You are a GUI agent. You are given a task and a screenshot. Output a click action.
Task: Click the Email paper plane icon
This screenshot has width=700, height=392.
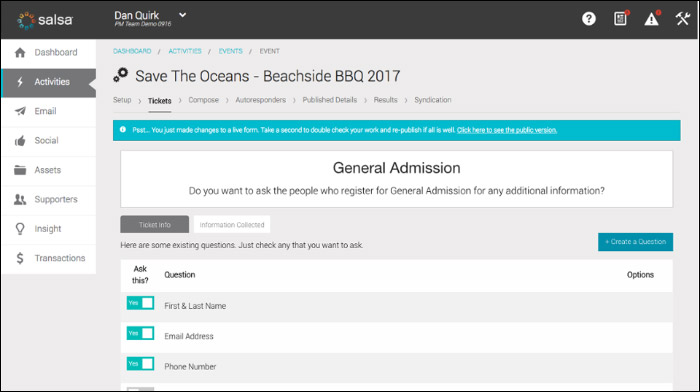point(20,111)
